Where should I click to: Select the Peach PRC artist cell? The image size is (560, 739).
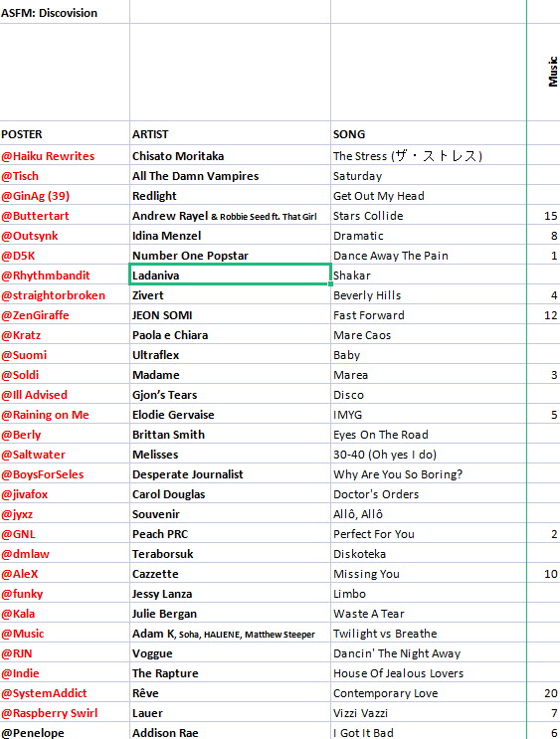pyautogui.click(x=230, y=534)
